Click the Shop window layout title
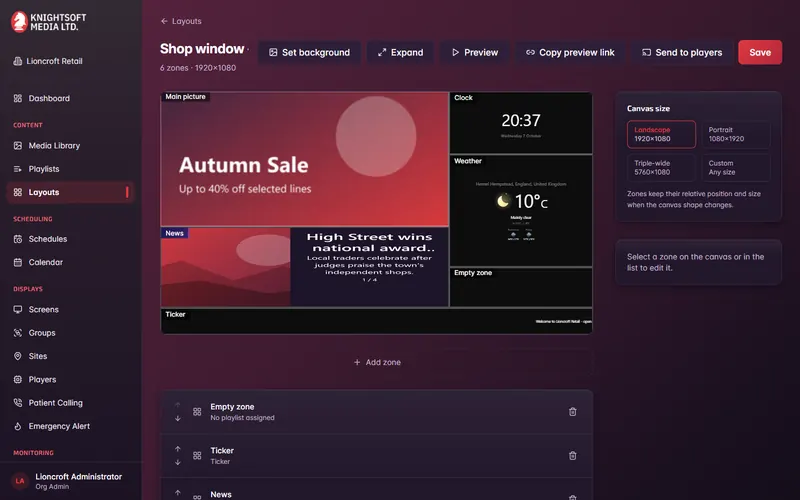Viewport: 800px width, 500px height. 202,49
